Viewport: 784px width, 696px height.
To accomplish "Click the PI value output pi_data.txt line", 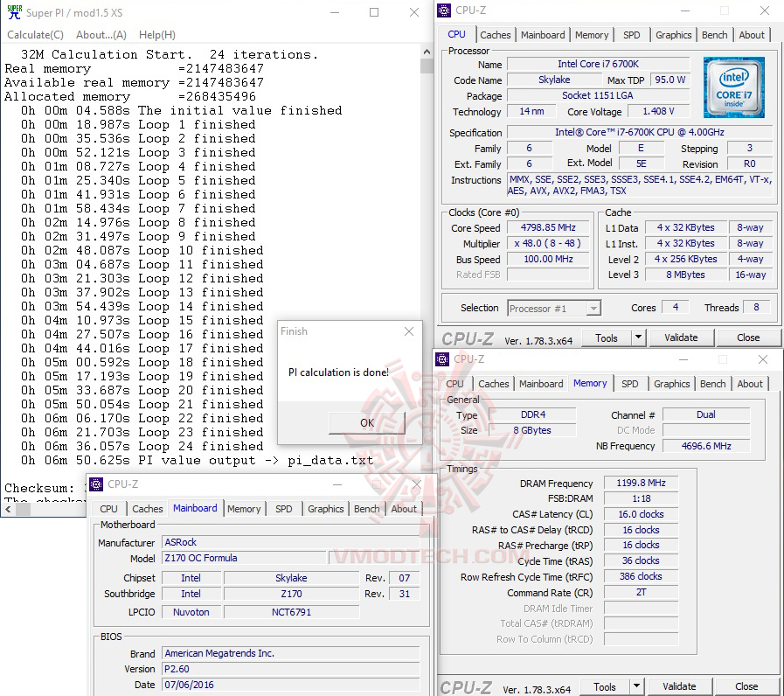I will pyautogui.click(x=197, y=460).
